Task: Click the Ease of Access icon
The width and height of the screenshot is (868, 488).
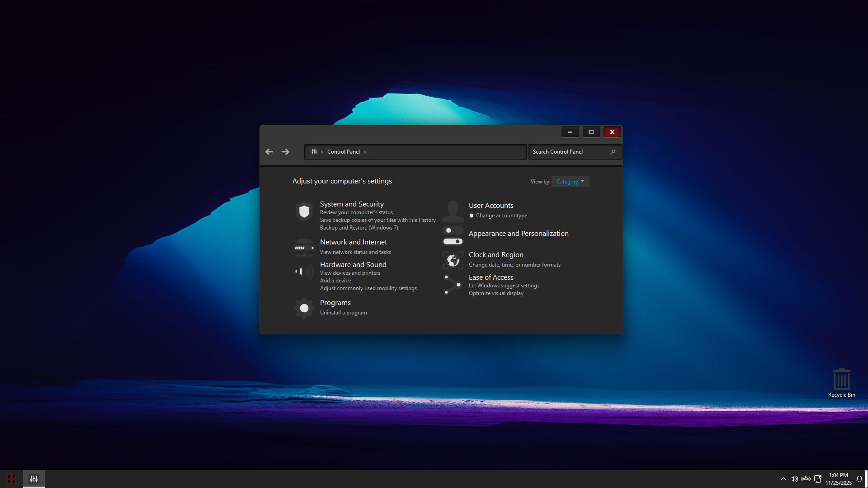Action: pyautogui.click(x=453, y=285)
